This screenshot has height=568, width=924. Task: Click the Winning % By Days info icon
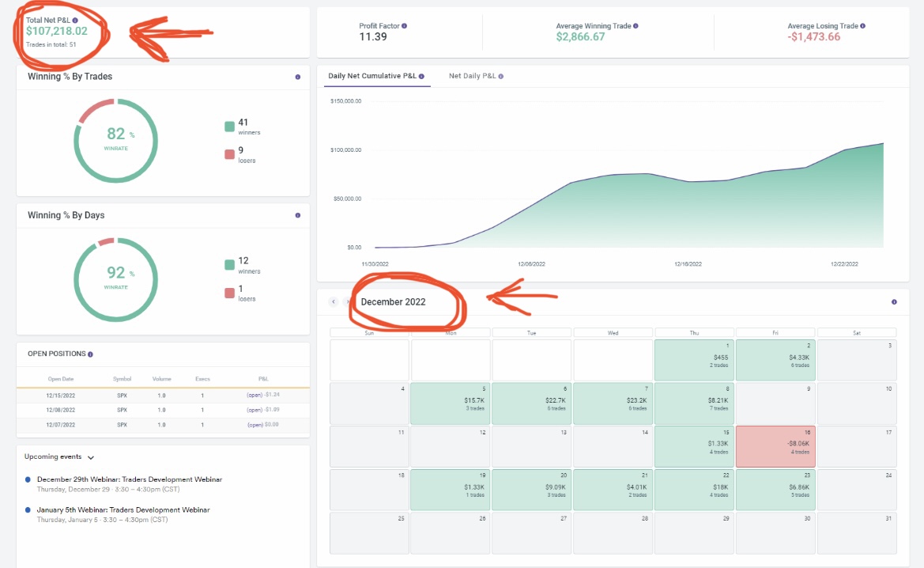point(297,215)
